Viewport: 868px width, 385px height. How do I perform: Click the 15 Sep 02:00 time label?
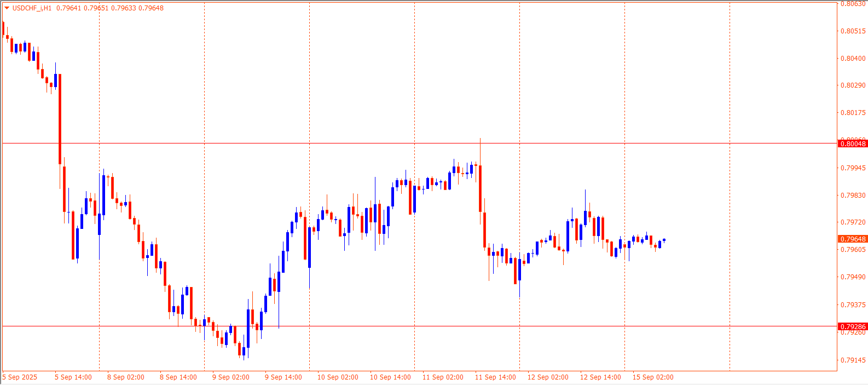(x=653, y=377)
